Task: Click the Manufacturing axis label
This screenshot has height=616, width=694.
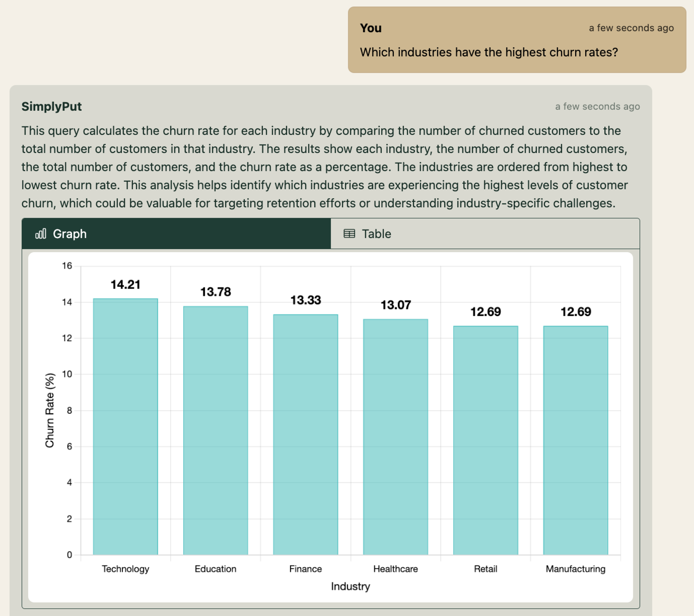Action: tap(576, 569)
